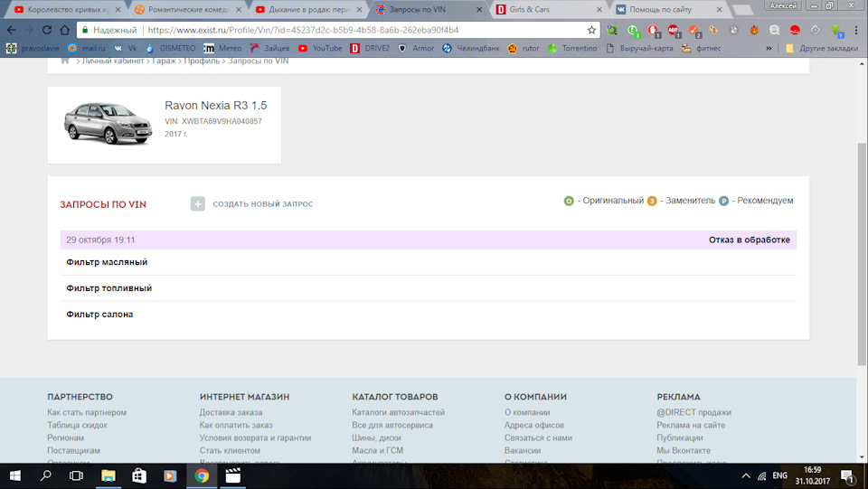Open the notification center icon in tray
868x489 pixels.
coord(847,475)
